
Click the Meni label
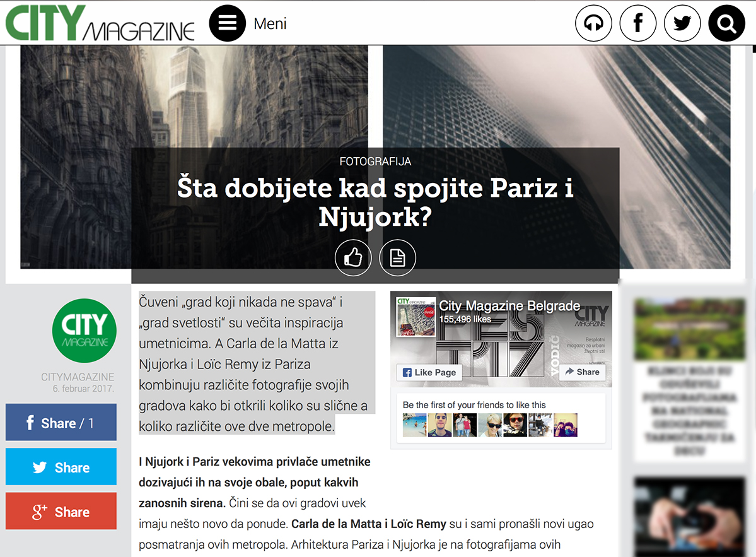270,23
